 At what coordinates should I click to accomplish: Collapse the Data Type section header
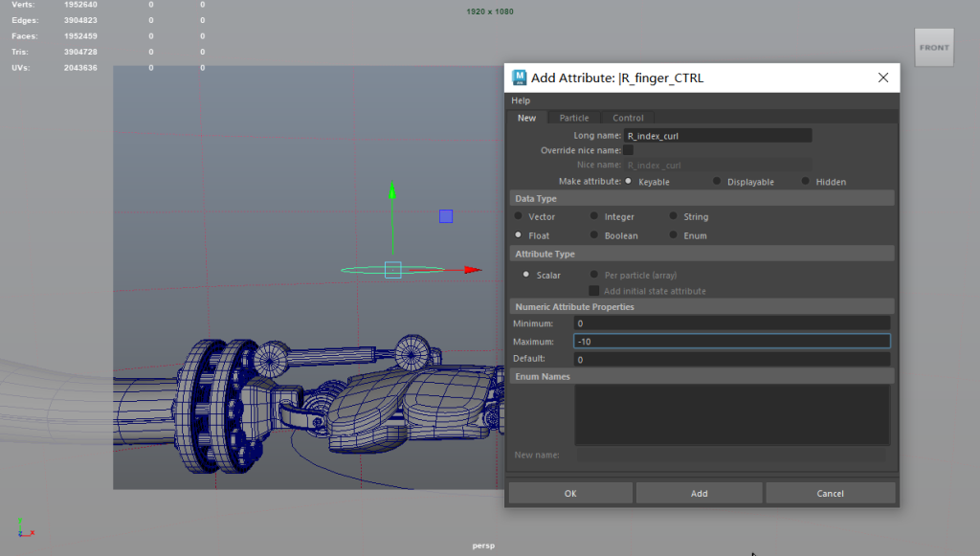[702, 198]
